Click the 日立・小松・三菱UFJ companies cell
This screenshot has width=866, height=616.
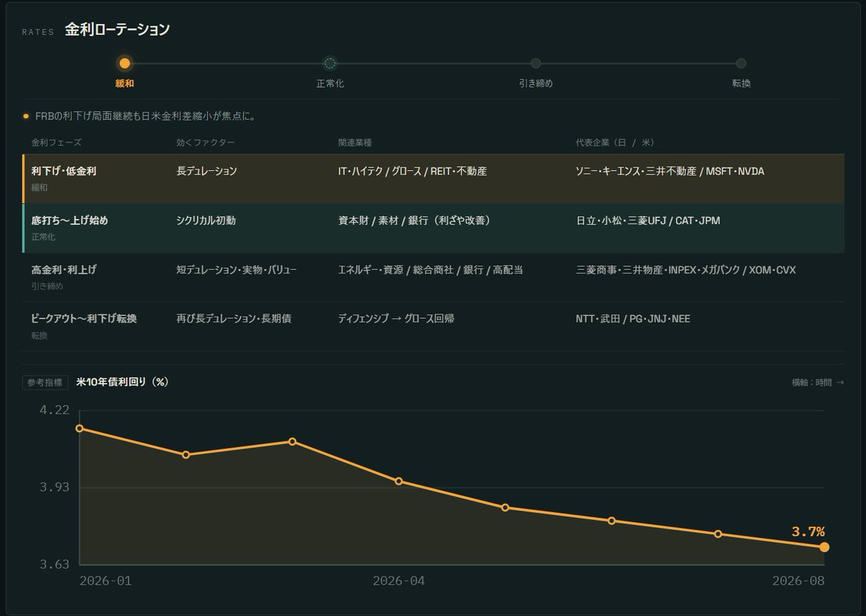[x=648, y=221]
